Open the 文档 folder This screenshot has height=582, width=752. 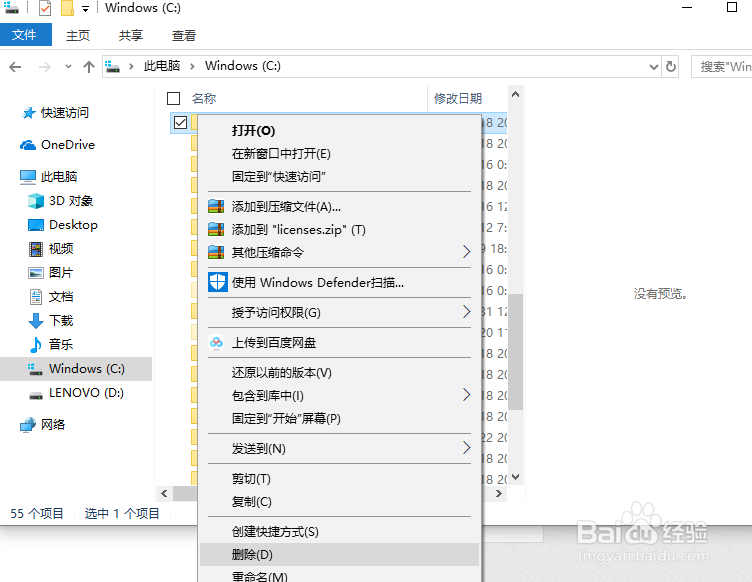coord(51,297)
